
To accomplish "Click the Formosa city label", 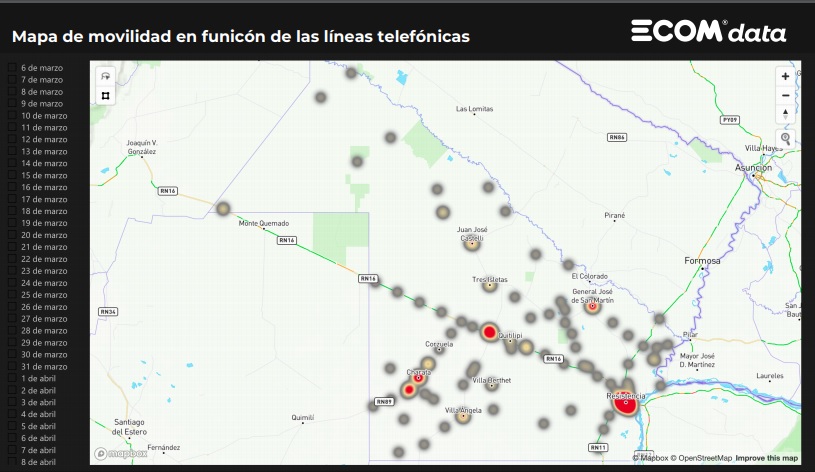I will coord(702,260).
